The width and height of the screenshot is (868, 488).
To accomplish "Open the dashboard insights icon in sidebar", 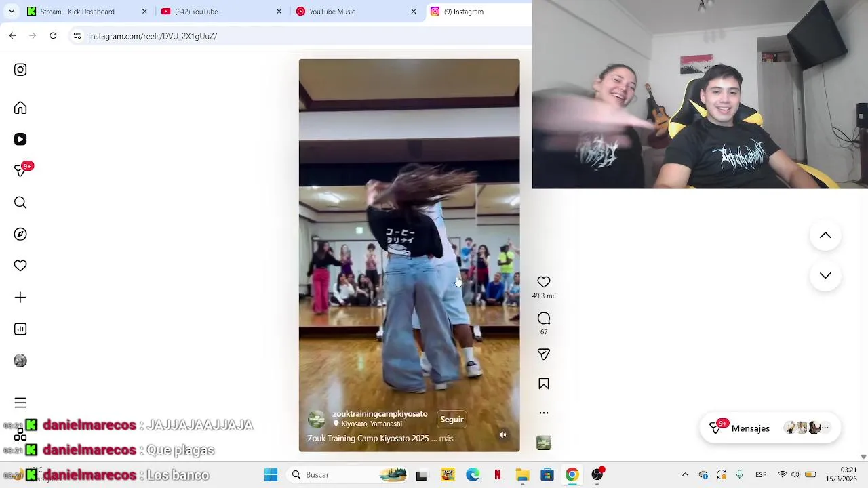I will (20, 329).
